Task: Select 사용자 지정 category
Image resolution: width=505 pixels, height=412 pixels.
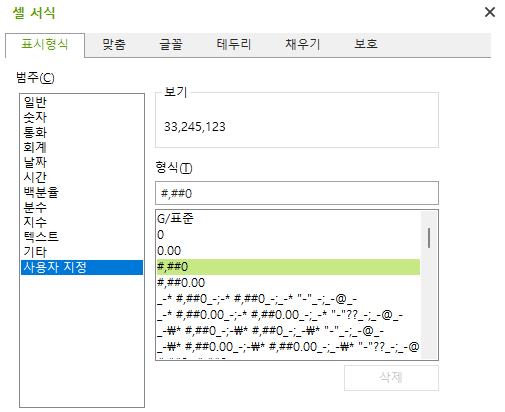Action: tap(82, 267)
